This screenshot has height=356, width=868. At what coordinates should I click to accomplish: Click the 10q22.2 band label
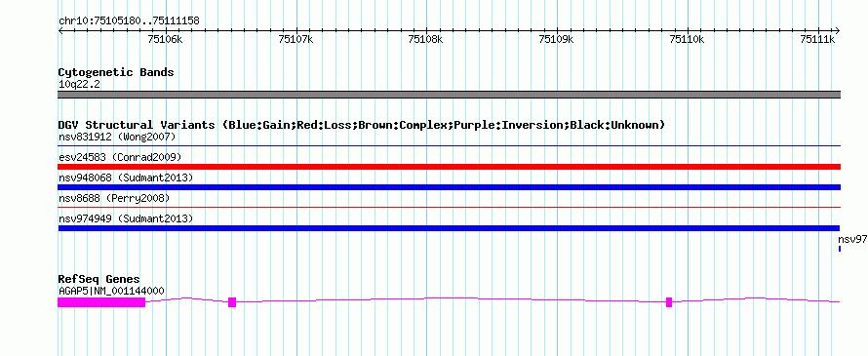[x=79, y=84]
